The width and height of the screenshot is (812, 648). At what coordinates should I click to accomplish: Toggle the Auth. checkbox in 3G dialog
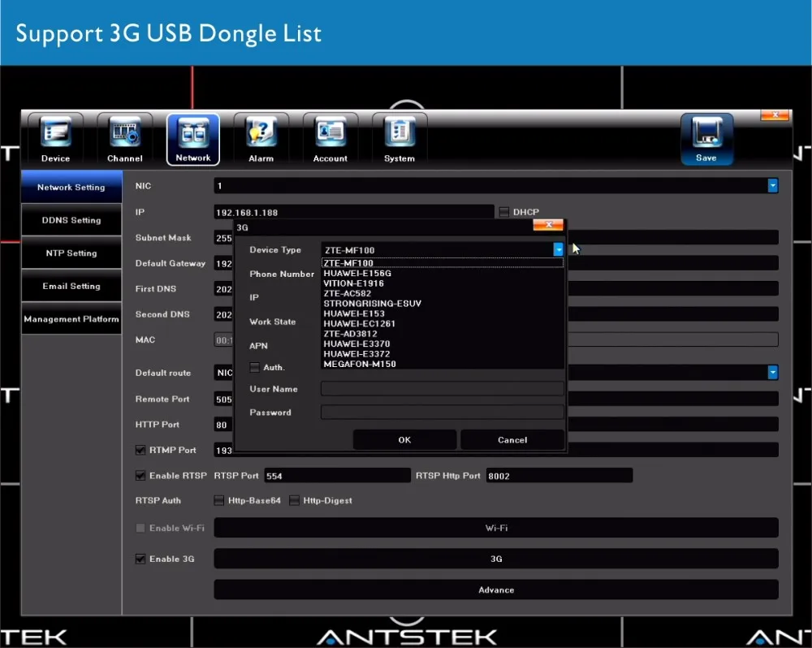pyautogui.click(x=254, y=367)
